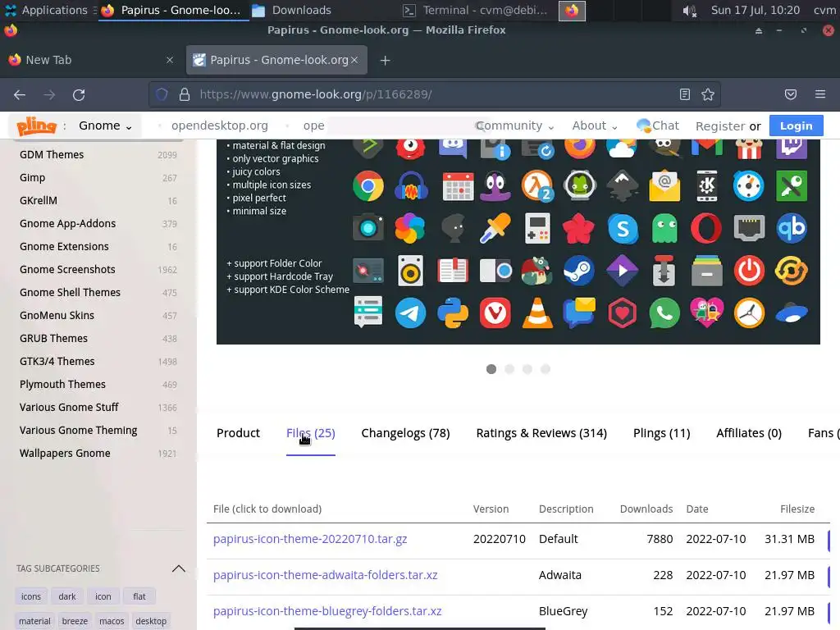Expand the Gnome dropdown next to Pling
Viewport: 840px width, 630px height.
point(105,126)
